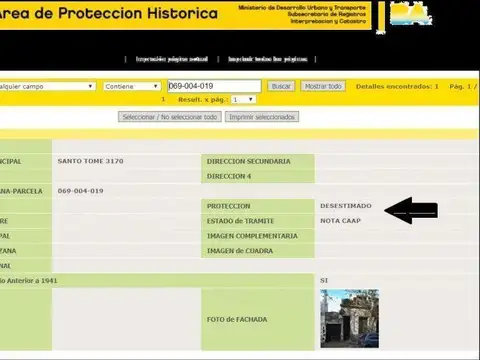
Task: Click the DIRECCION 4 label
Action: coord(229,176)
